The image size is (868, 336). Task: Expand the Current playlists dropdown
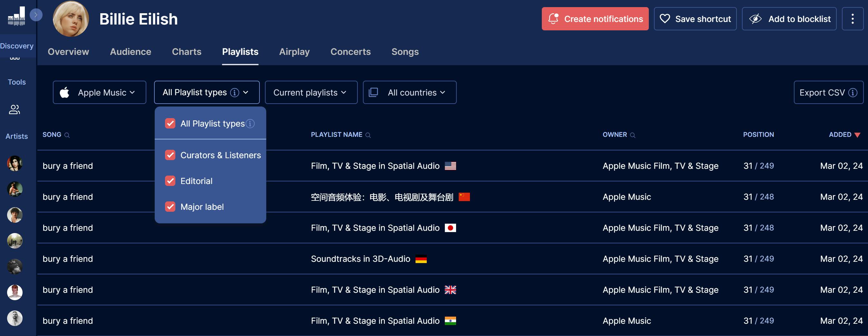[x=311, y=92]
